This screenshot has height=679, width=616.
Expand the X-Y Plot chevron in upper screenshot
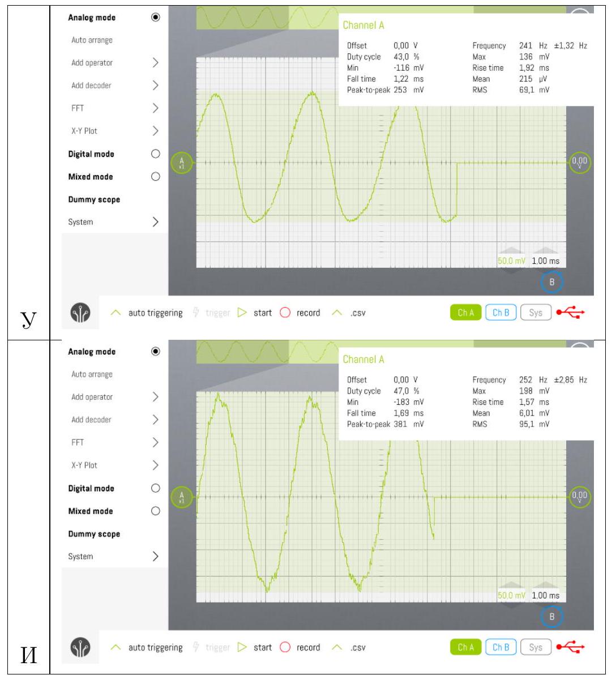(x=155, y=131)
